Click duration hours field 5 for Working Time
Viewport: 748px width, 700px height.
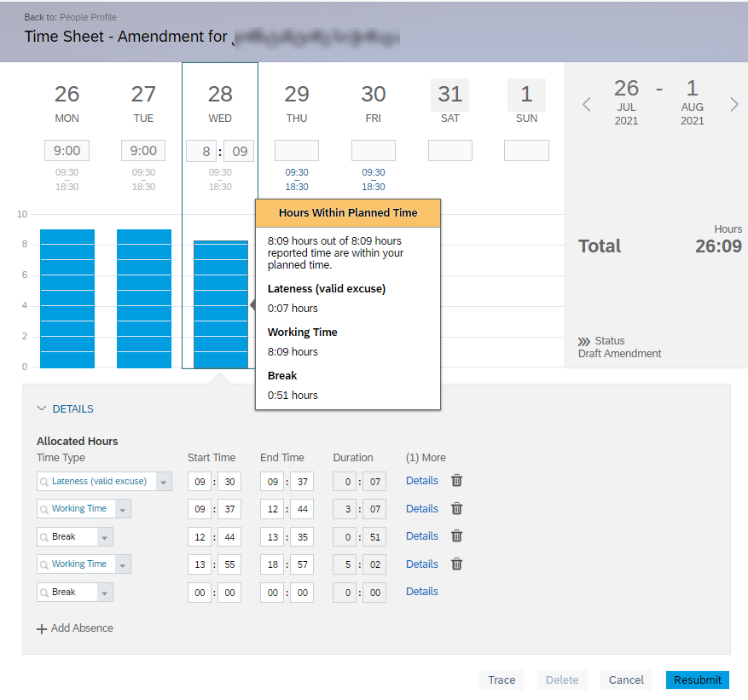tap(345, 564)
